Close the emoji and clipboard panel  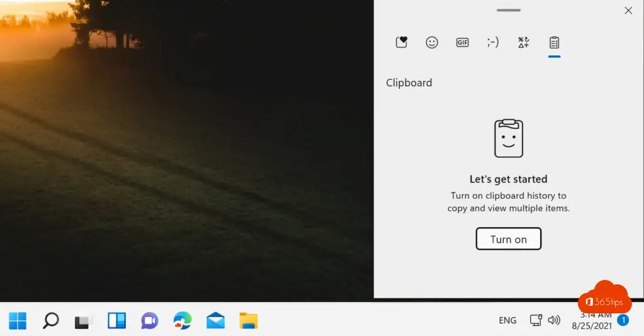click(628, 11)
